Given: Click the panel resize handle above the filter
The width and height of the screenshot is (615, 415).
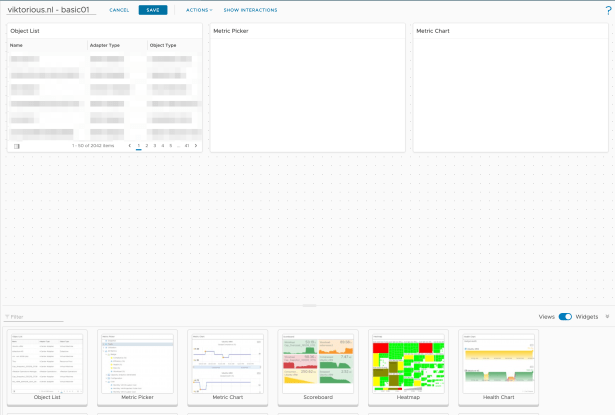Looking at the screenshot, I should pos(309,305).
